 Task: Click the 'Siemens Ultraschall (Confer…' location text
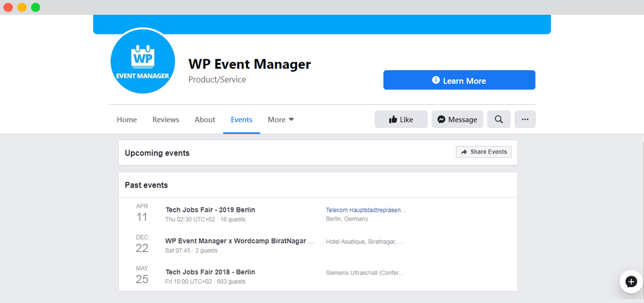coord(365,273)
